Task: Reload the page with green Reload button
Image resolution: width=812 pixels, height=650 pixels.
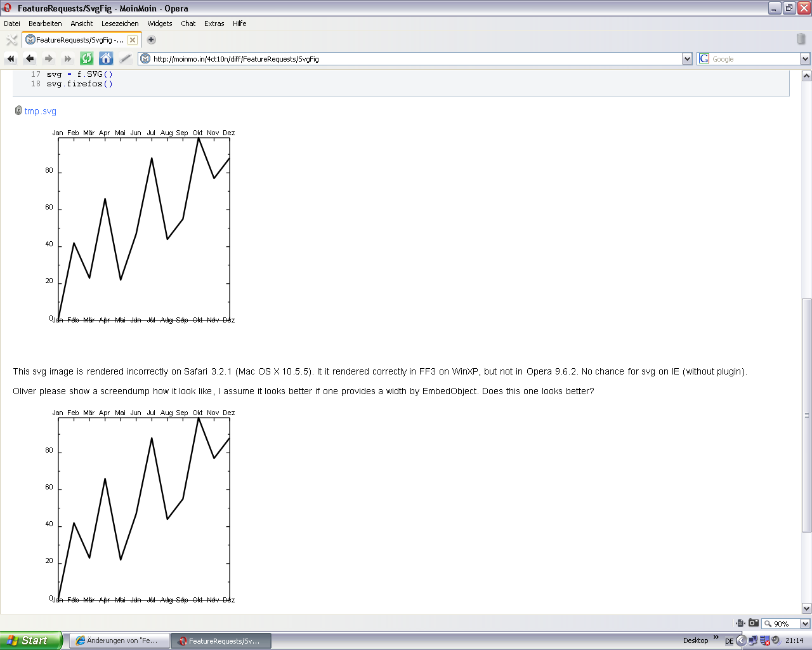Action: pos(87,58)
